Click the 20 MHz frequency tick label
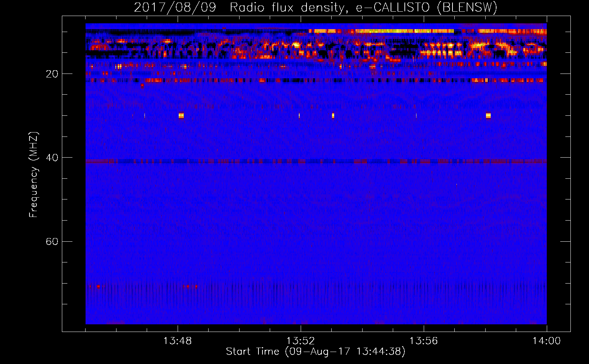Viewport: 589px width, 364px height. 52,74
